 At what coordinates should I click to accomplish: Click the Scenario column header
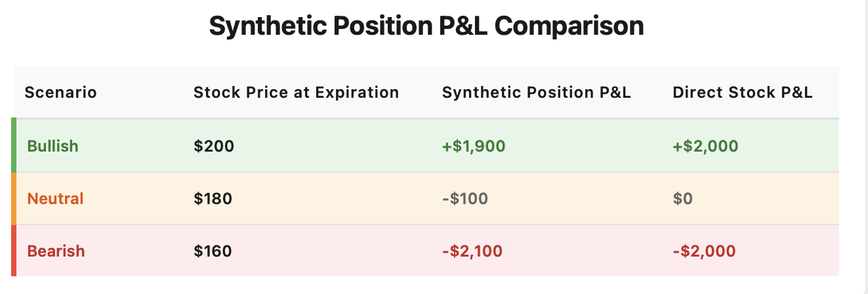pos(60,93)
